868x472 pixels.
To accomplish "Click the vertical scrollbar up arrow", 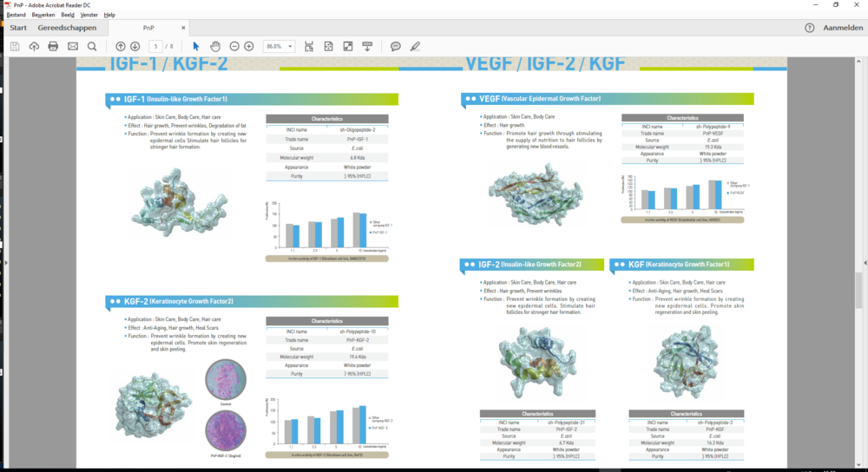I will [858, 61].
